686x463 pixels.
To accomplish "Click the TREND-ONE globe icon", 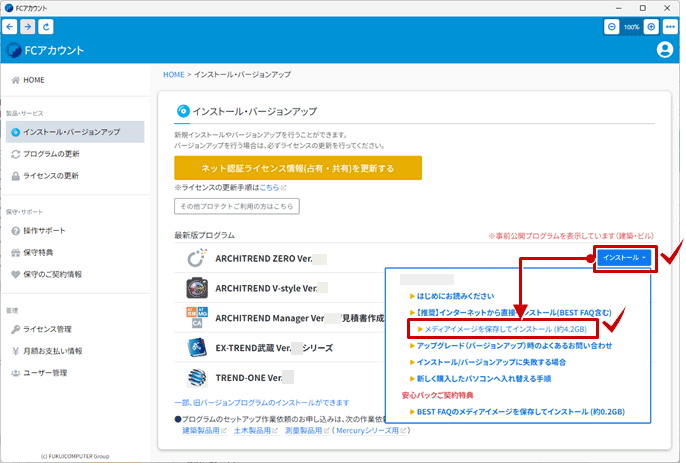I will (x=197, y=377).
